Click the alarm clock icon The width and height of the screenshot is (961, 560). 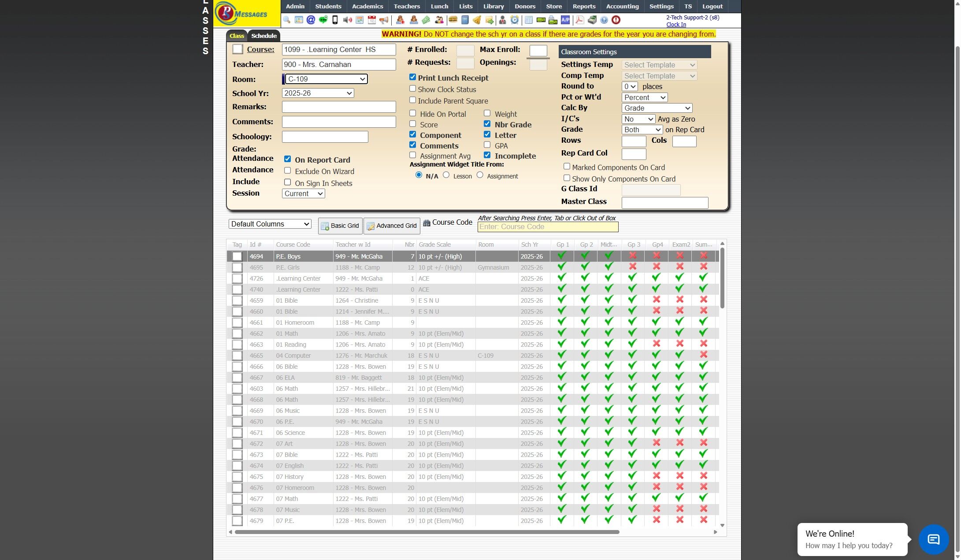(x=514, y=20)
